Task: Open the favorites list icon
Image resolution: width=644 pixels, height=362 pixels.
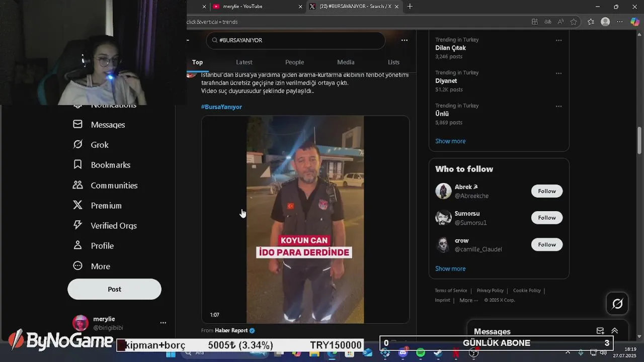Action: point(591,22)
